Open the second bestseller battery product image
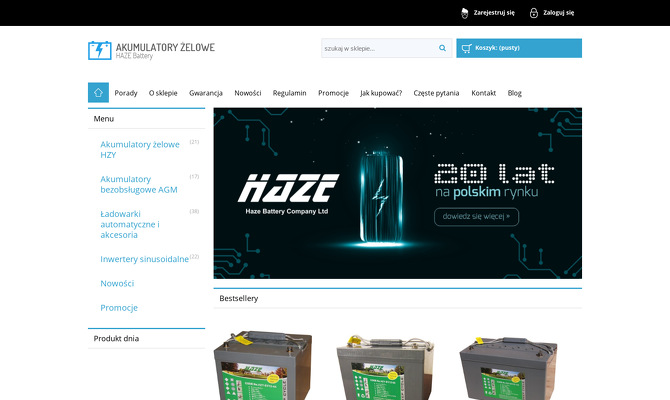 point(385,368)
